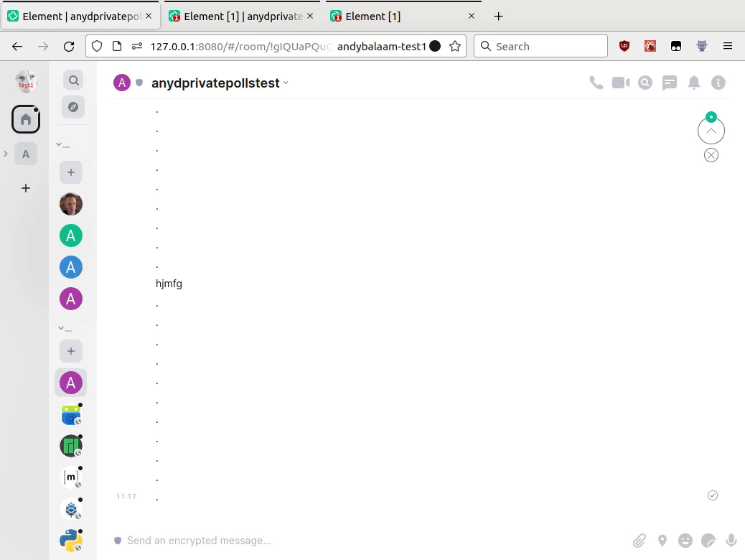Open the threads panel icon
This screenshot has width=745, height=560.
click(x=670, y=83)
